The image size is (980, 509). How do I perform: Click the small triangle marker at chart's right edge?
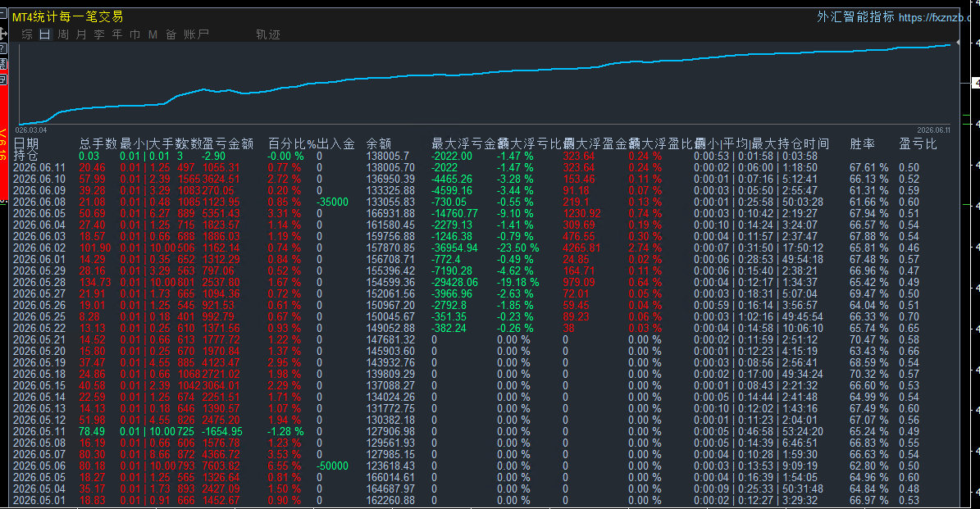[x=958, y=43]
